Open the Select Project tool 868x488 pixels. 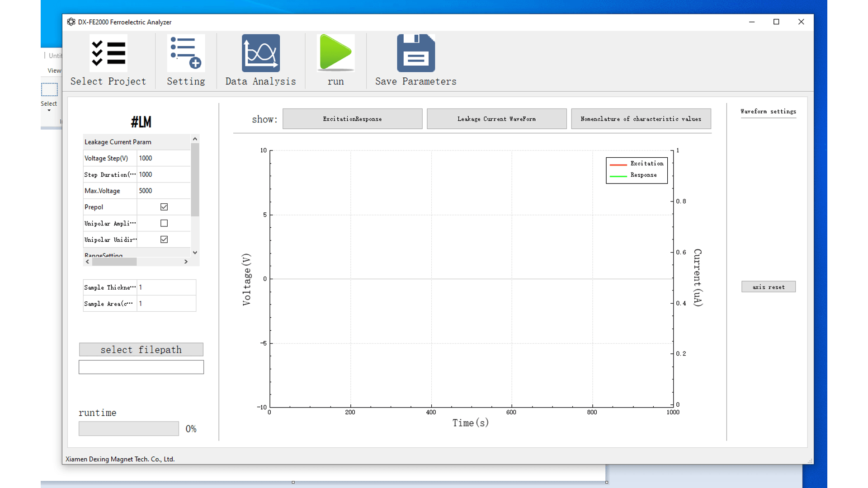(x=108, y=61)
